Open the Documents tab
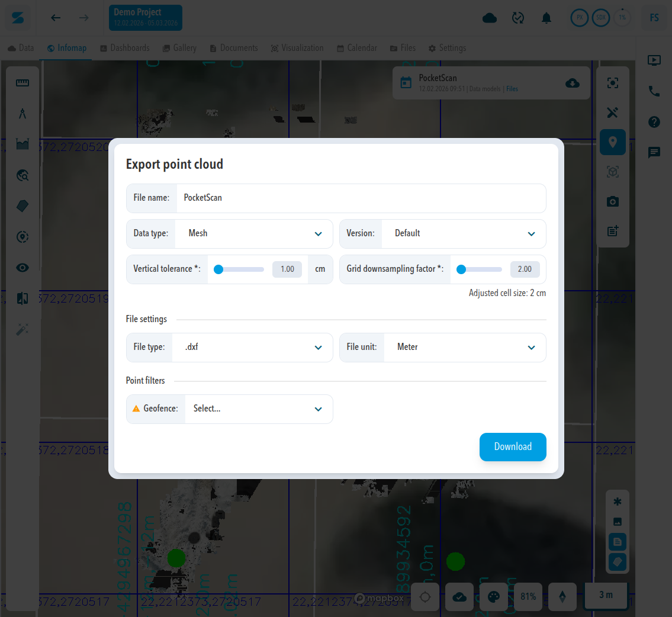 click(234, 48)
